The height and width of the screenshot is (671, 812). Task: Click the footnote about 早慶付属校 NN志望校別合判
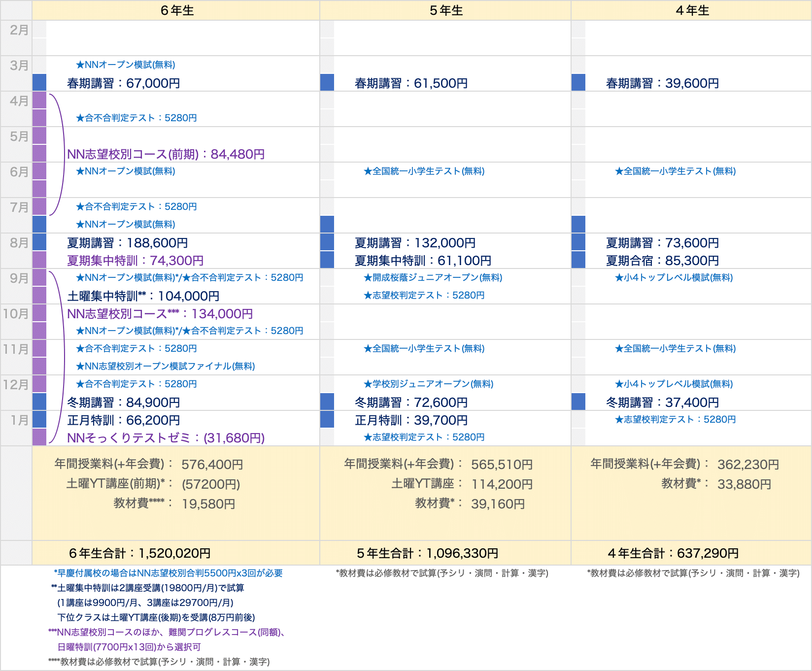(x=168, y=573)
